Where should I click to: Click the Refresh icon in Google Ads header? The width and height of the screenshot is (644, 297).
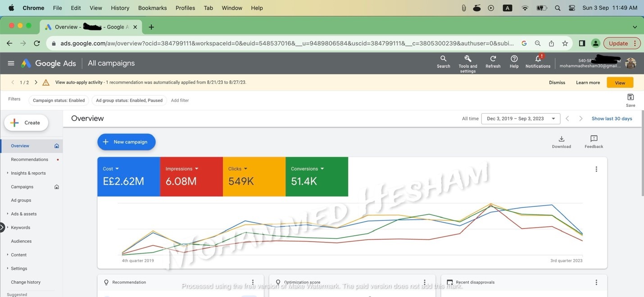[x=493, y=59]
